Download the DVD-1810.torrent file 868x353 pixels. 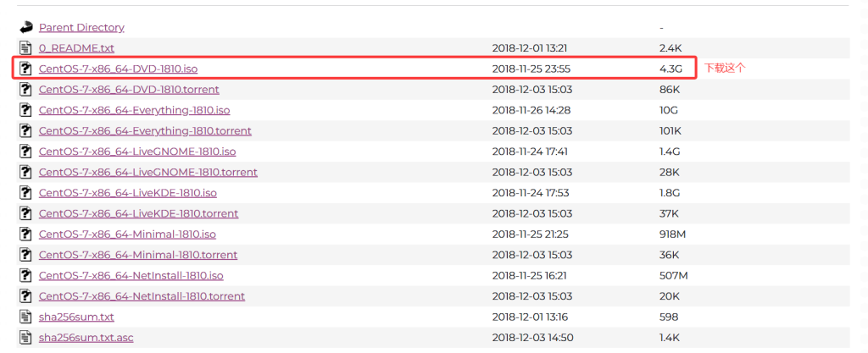tap(129, 90)
